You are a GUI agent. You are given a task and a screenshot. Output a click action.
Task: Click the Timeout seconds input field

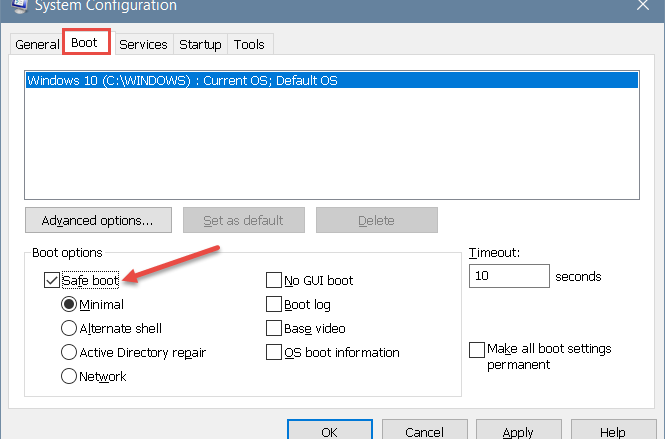click(x=509, y=276)
